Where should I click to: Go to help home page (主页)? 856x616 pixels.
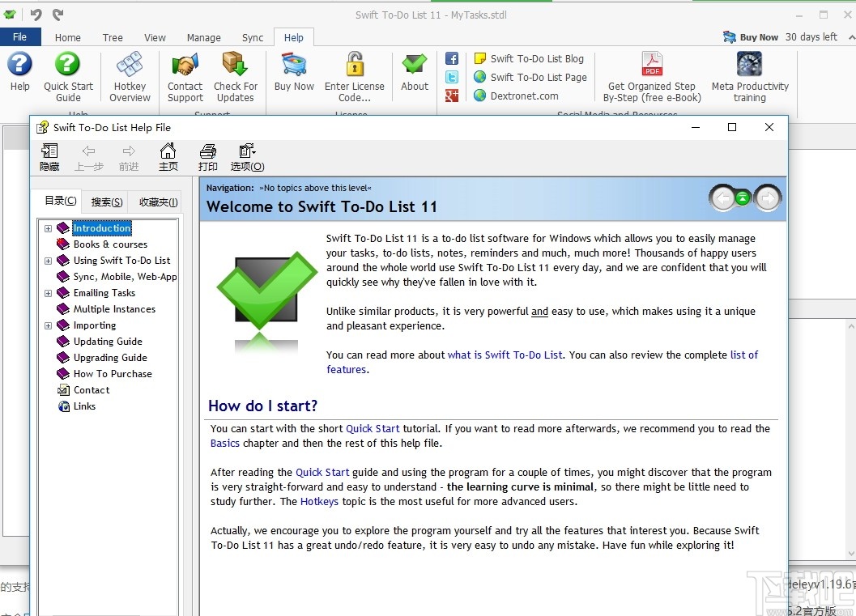(168, 157)
